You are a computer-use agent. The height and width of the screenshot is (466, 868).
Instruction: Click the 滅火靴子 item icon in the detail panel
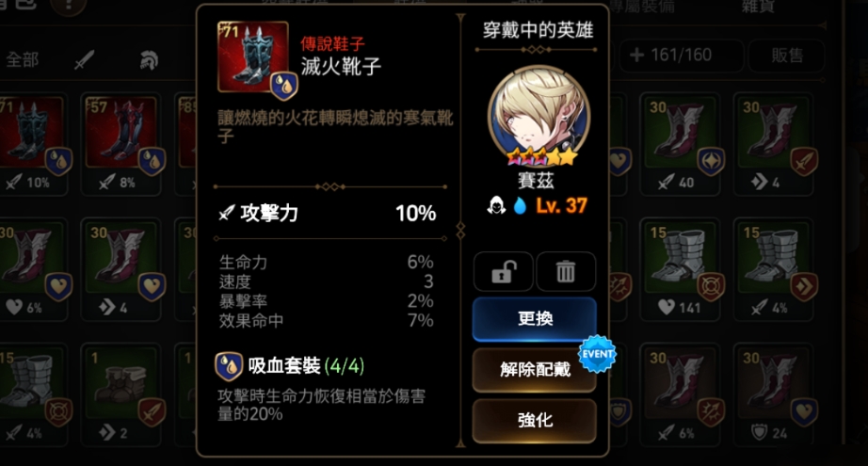[x=253, y=57]
